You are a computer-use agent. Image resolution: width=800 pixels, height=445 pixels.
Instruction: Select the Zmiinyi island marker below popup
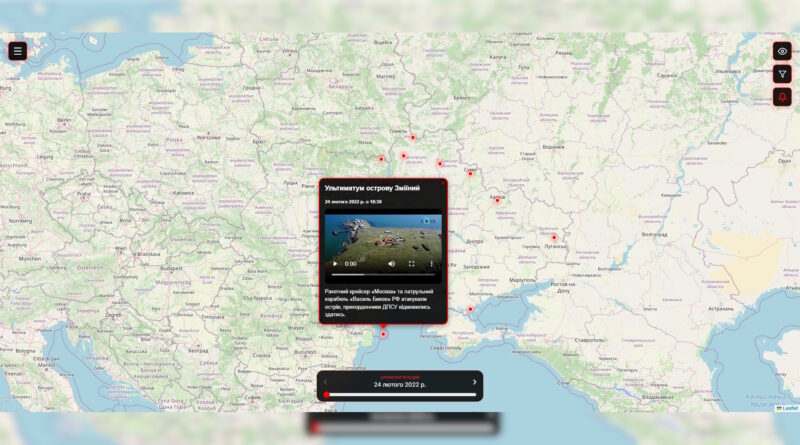click(383, 334)
